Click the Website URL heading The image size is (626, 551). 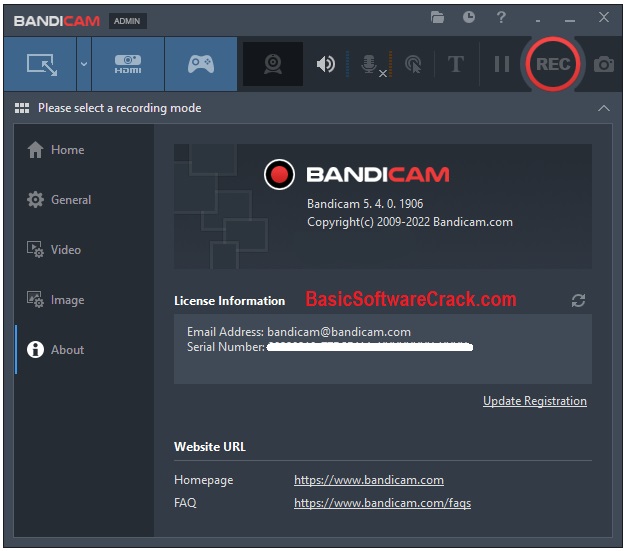pos(210,446)
